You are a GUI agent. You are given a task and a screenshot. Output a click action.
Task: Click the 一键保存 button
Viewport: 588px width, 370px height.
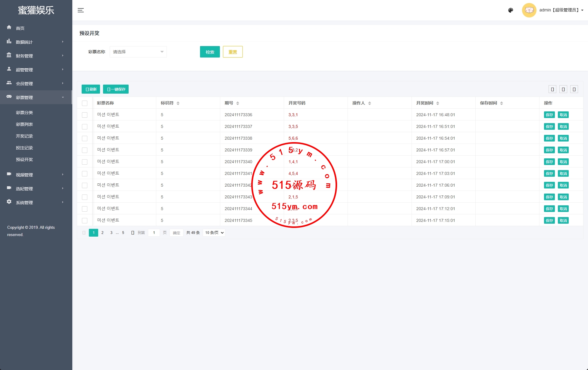pyautogui.click(x=116, y=89)
